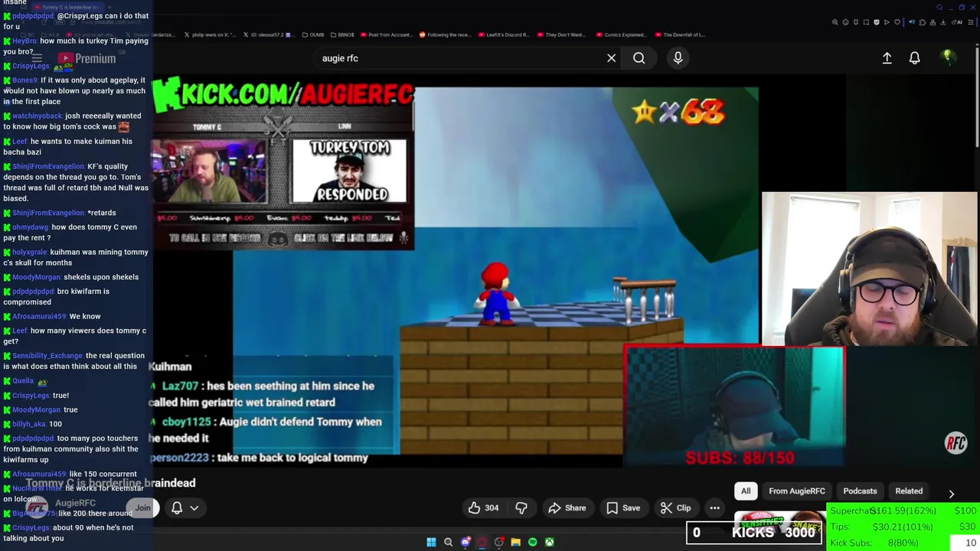This screenshot has width=980, height=551.
Task: Show more filter chips with right arrow
Action: [x=951, y=494]
